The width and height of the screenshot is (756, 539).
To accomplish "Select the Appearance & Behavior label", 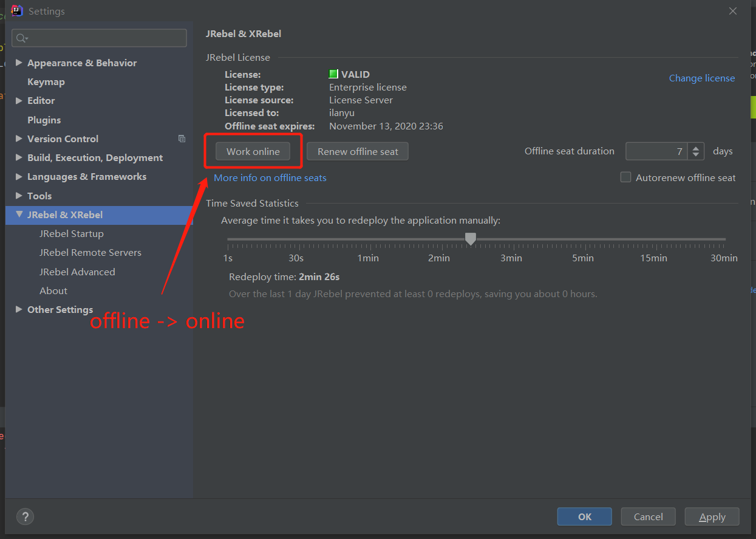I will pos(82,63).
